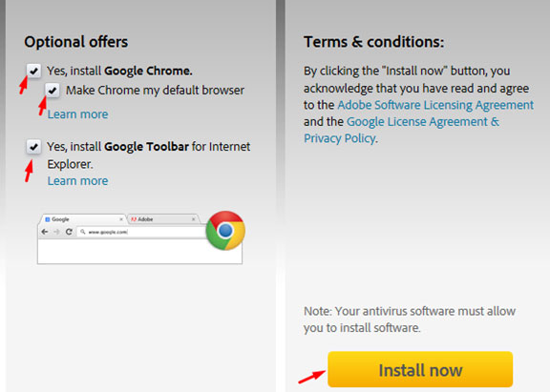Click the Make Chrome my default browser label
Image resolution: width=550 pixels, height=392 pixels.
[155, 91]
